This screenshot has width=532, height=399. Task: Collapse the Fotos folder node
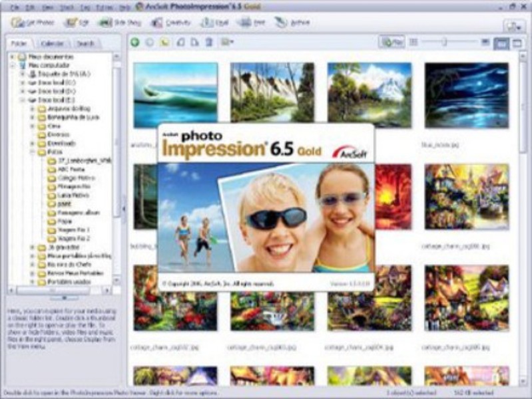(32, 152)
